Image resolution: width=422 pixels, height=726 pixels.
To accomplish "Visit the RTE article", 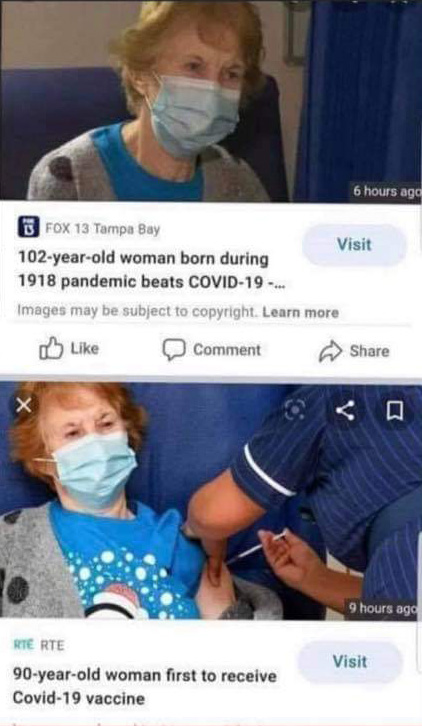I will [350, 662].
